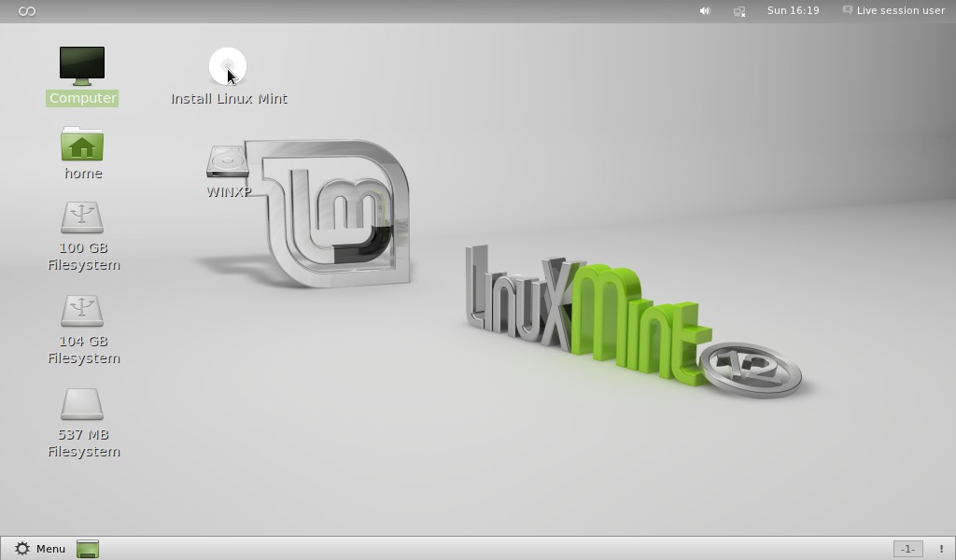
Task: Open the Install Linux Mint disc icon
Action: [228, 66]
